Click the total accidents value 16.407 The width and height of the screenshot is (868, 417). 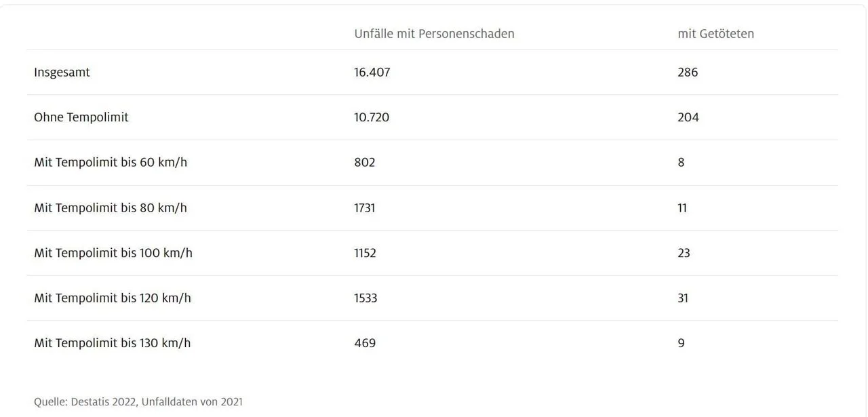click(372, 73)
